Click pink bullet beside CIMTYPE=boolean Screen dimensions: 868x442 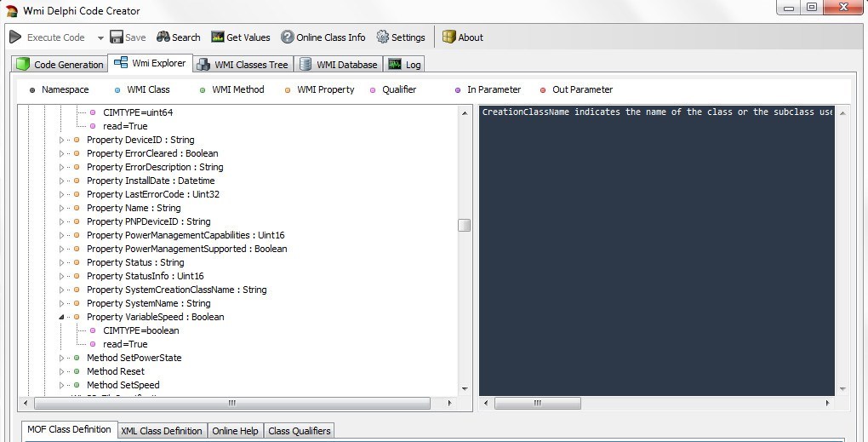coord(93,330)
